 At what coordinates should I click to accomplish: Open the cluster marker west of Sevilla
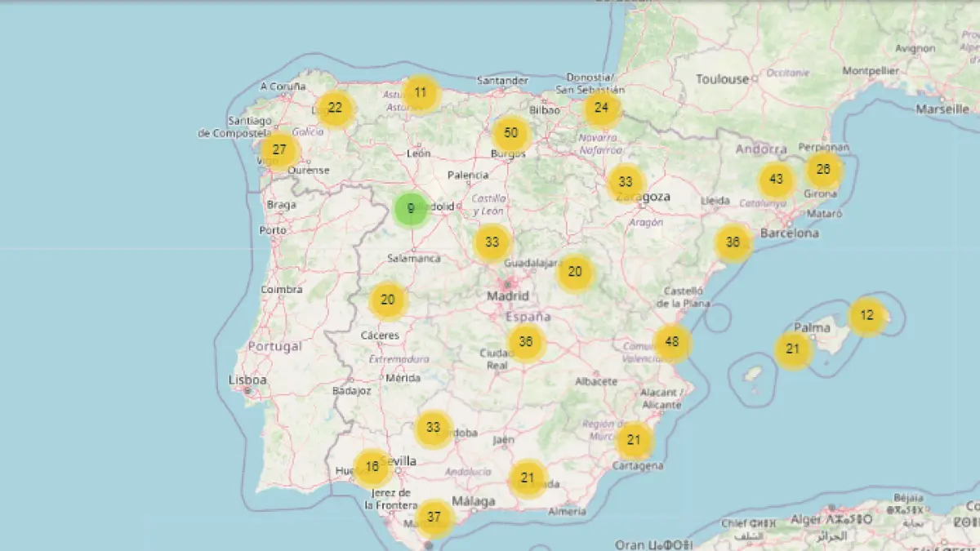pyautogui.click(x=372, y=468)
